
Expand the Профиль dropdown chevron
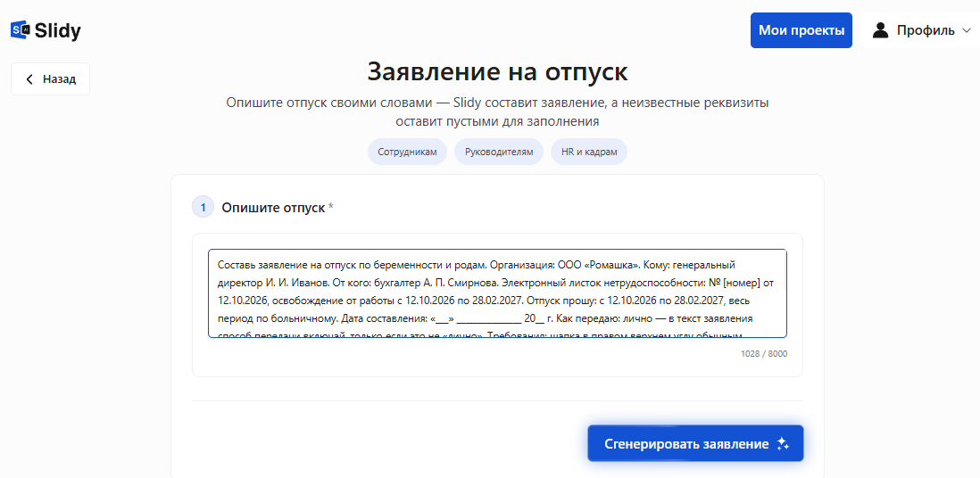coord(967,30)
